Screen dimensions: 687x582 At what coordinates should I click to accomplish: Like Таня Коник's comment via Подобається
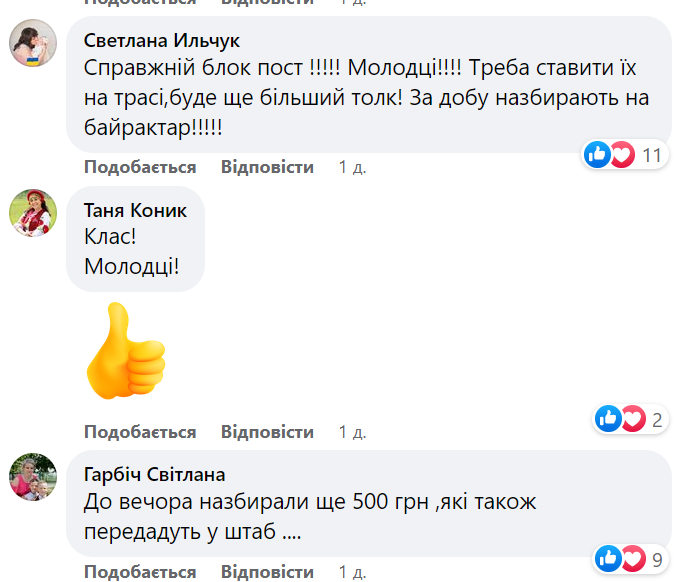pyautogui.click(x=140, y=432)
